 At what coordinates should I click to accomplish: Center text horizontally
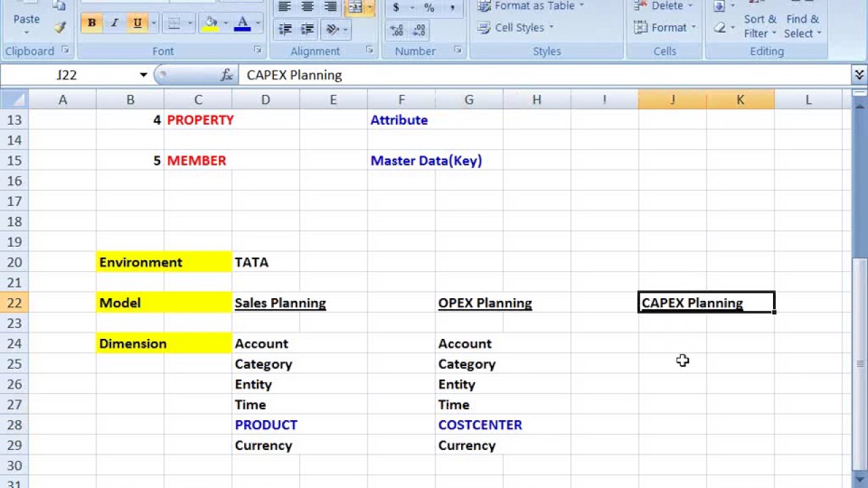pos(308,7)
